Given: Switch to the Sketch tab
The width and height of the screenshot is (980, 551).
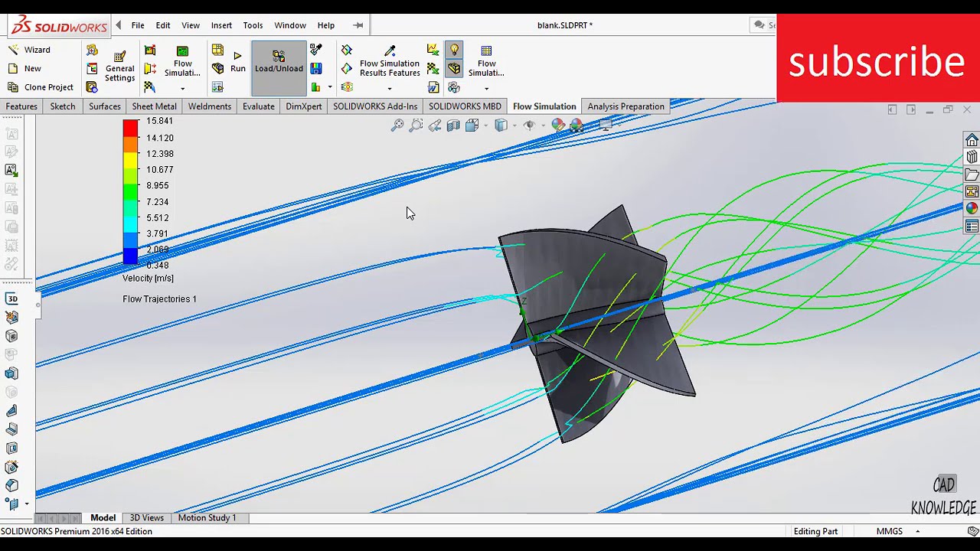Looking at the screenshot, I should click(x=63, y=106).
